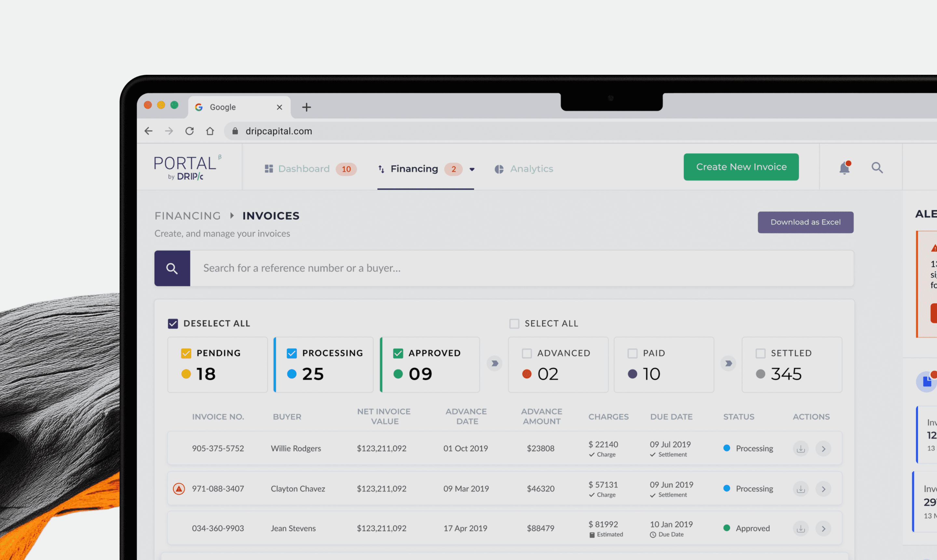The height and width of the screenshot is (560, 937).
Task: Click the purple search button icon
Action: (x=172, y=268)
